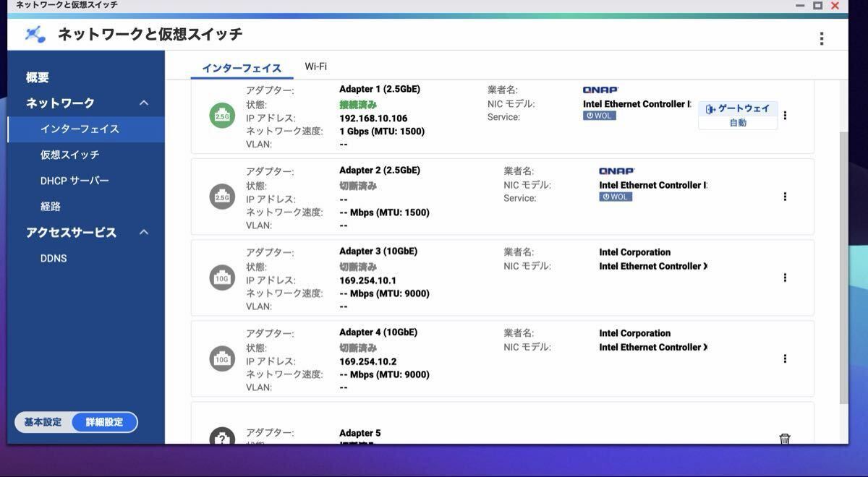
Task: Delete Adapter 5 using the trash icon
Action: coord(785,439)
